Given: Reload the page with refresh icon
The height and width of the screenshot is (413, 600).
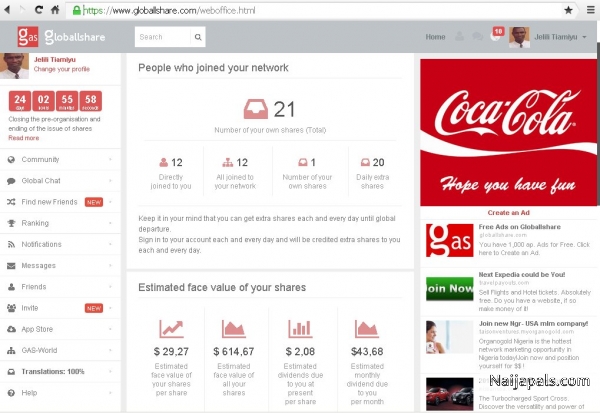Looking at the screenshot, I should click(39, 10).
